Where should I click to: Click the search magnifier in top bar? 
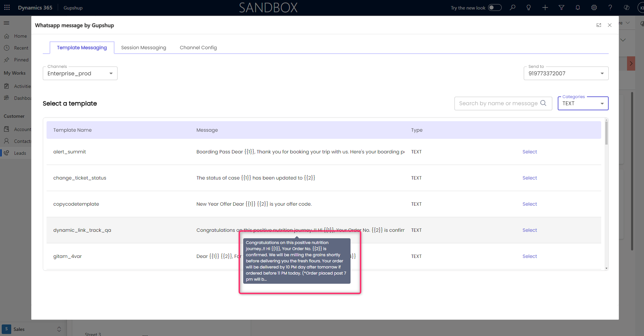point(513,7)
